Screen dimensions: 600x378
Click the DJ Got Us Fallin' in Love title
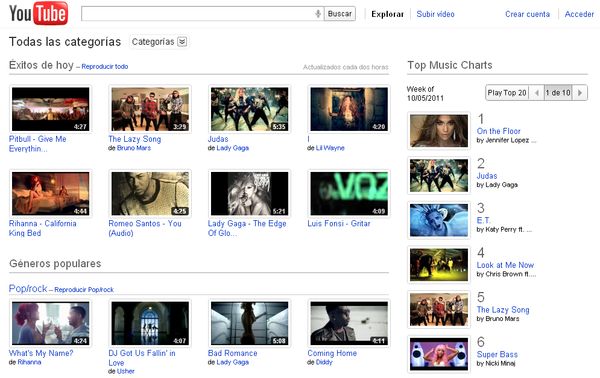pyautogui.click(x=142, y=358)
